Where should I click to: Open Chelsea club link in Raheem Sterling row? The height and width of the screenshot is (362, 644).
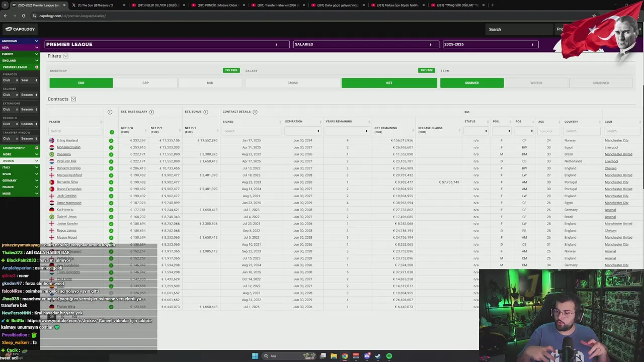click(x=610, y=168)
